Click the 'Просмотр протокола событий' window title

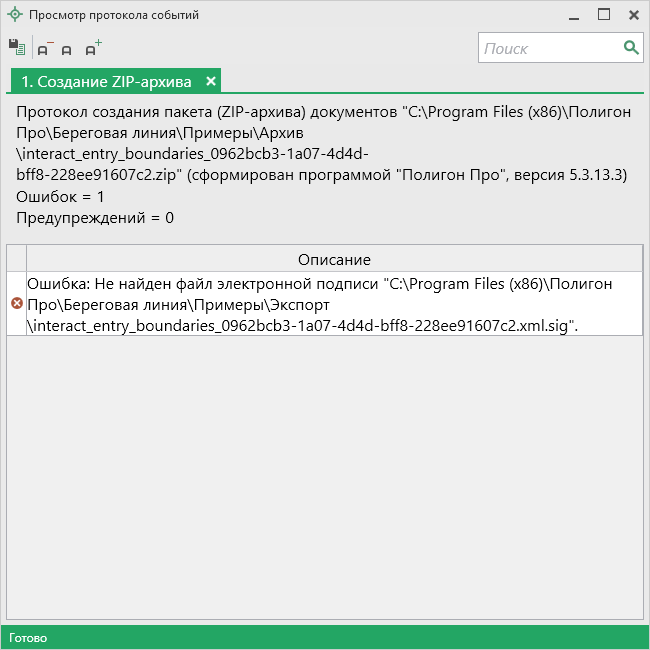pyautogui.click(x=114, y=15)
